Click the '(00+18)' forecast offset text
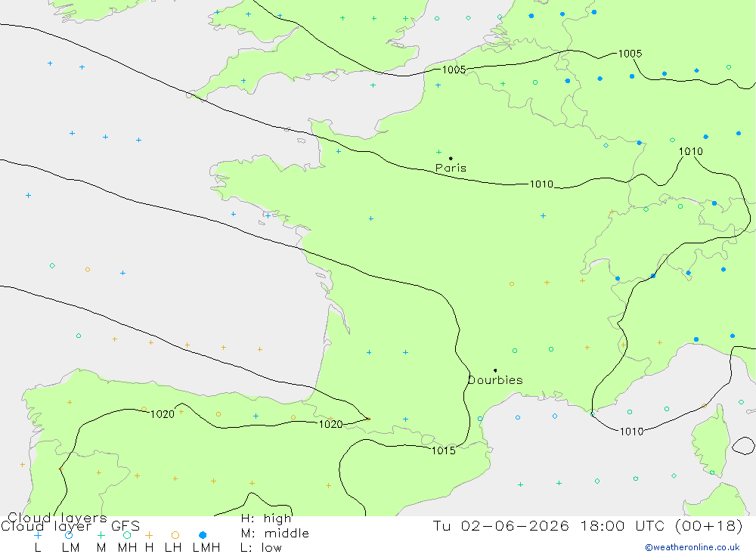 [709, 525]
